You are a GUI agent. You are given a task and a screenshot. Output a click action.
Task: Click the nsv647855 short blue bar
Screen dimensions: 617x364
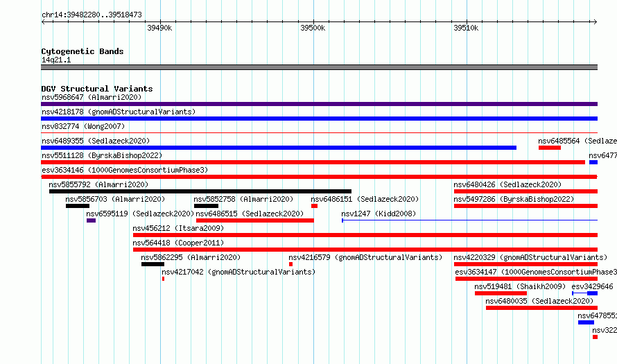tap(586, 322)
